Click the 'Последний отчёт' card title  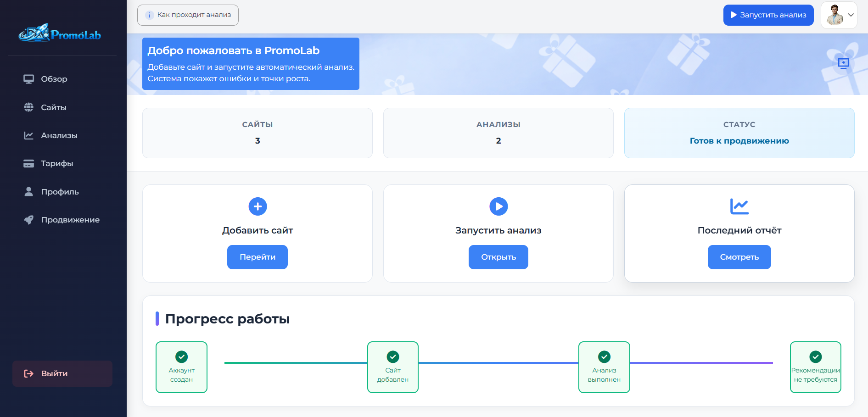point(739,230)
